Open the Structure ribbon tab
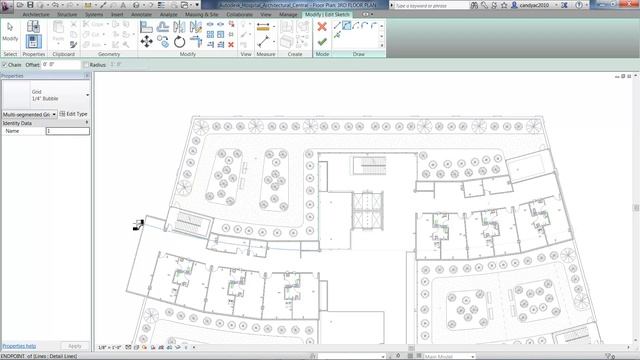The height and width of the screenshot is (360, 640). [x=67, y=14]
